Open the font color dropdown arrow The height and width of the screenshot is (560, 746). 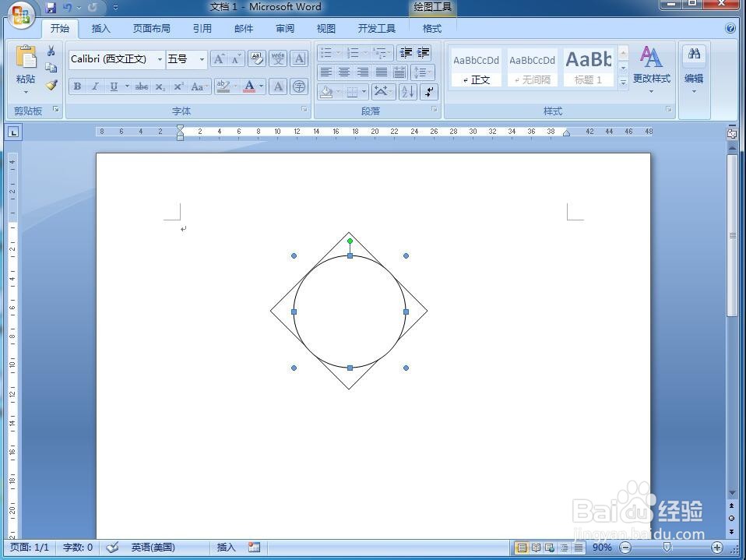pyautogui.click(x=261, y=86)
